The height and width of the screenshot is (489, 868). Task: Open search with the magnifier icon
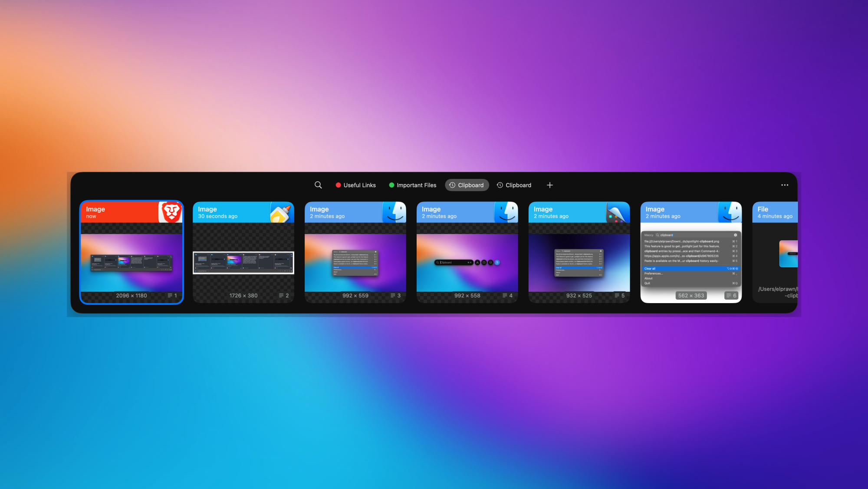[x=318, y=185]
